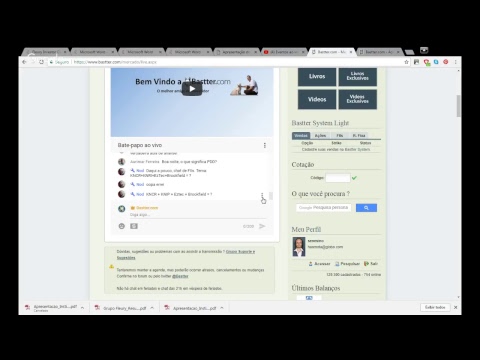Expand options for first Apresentacao pdf download
This screenshot has width=480, height=360.
82,308
